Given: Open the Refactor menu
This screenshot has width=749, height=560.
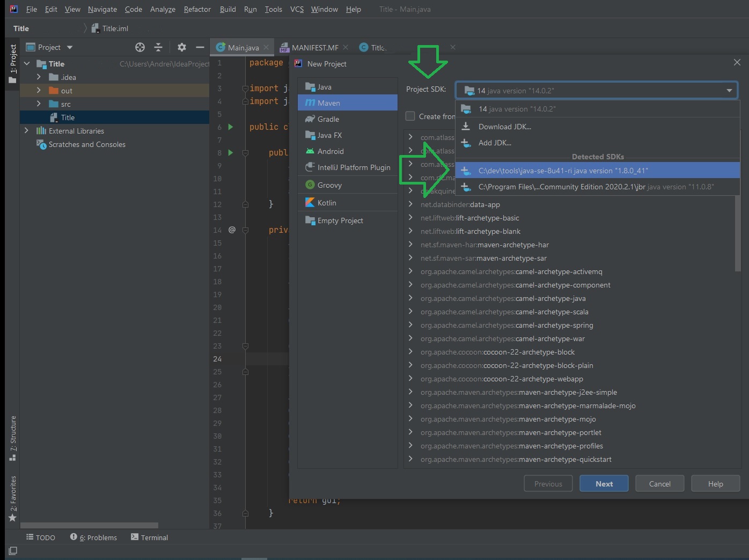Looking at the screenshot, I should [197, 9].
